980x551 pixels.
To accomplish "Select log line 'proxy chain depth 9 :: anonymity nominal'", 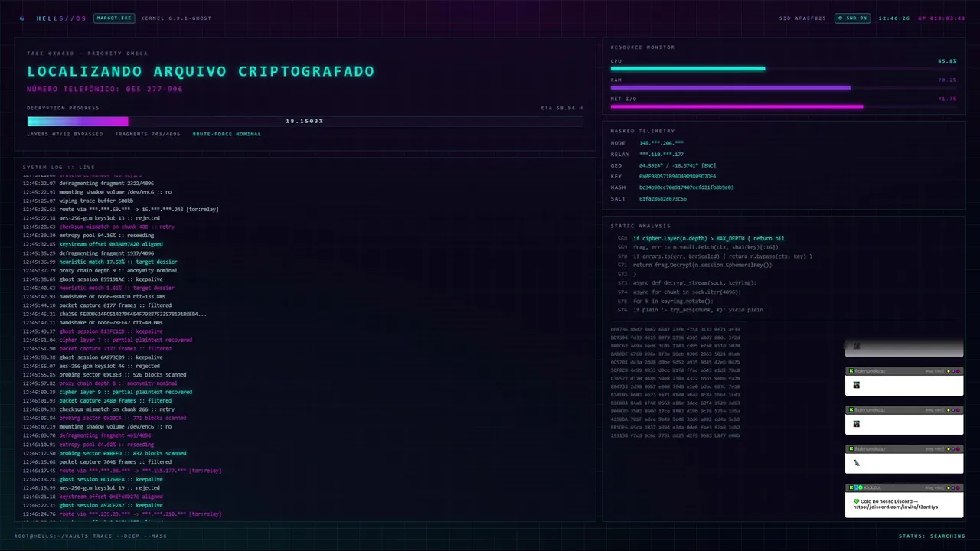I will click(x=100, y=270).
